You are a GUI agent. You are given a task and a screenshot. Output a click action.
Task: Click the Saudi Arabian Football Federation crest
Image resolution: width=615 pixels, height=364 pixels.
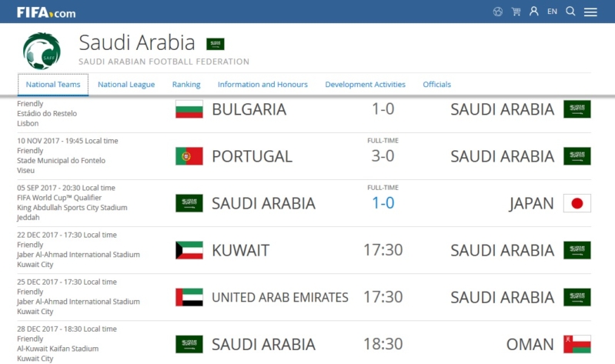coord(42,51)
